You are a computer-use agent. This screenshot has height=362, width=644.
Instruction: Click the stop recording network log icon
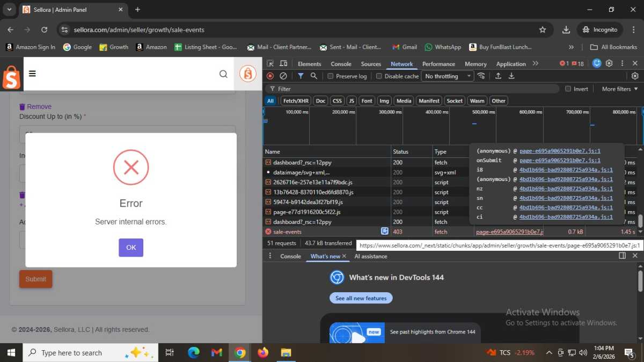[x=270, y=76]
